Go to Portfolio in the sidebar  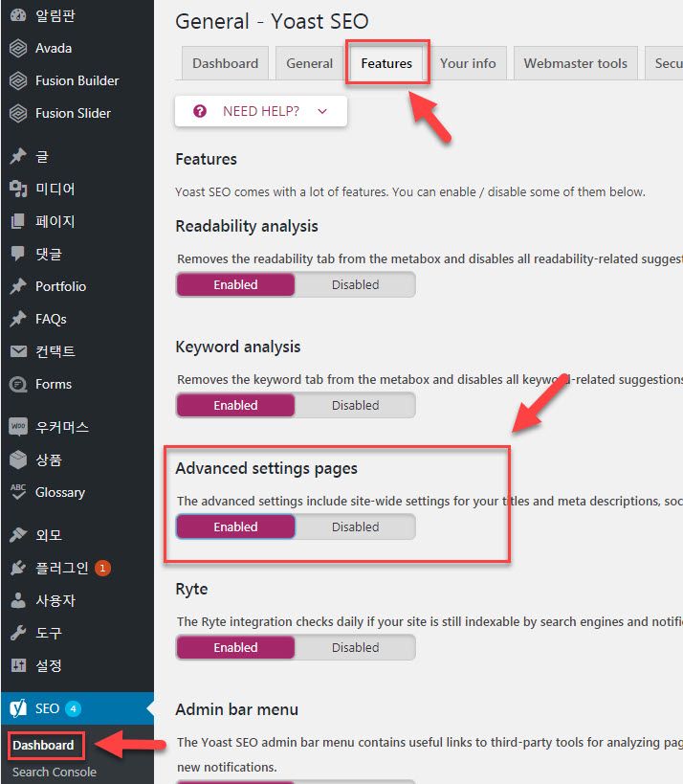point(60,286)
